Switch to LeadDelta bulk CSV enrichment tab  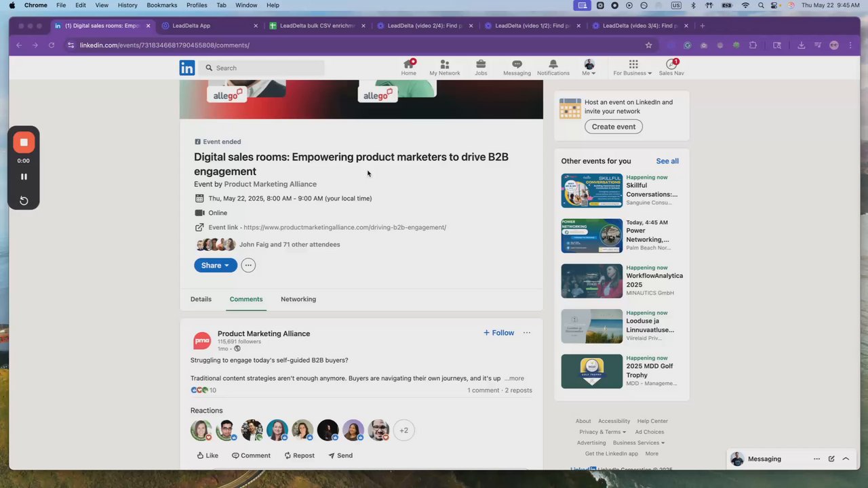coord(317,26)
